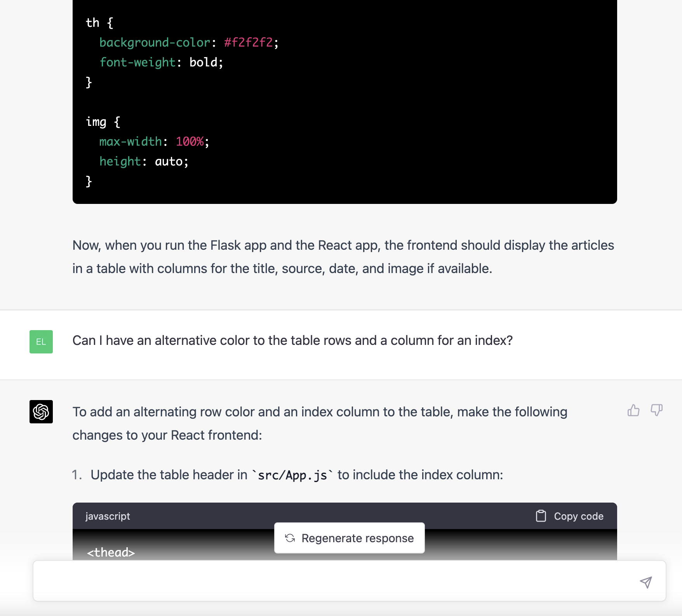Click the img selector in the CSS code
This screenshot has width=682, height=616.
pos(96,122)
